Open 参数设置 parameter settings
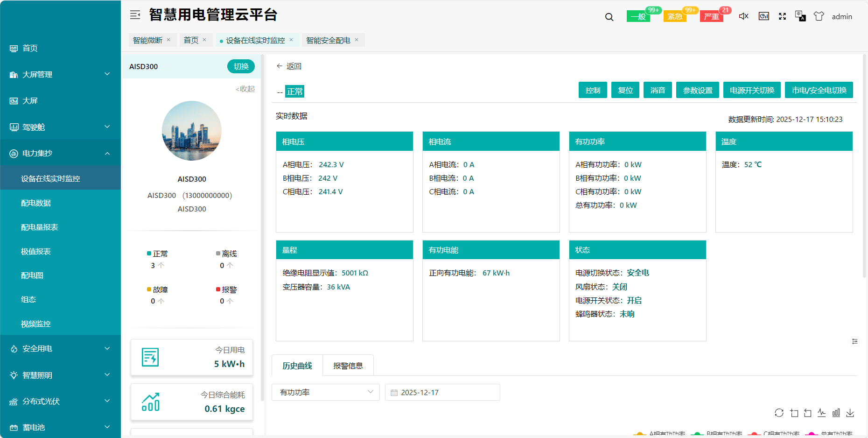868x438 pixels. tap(697, 90)
